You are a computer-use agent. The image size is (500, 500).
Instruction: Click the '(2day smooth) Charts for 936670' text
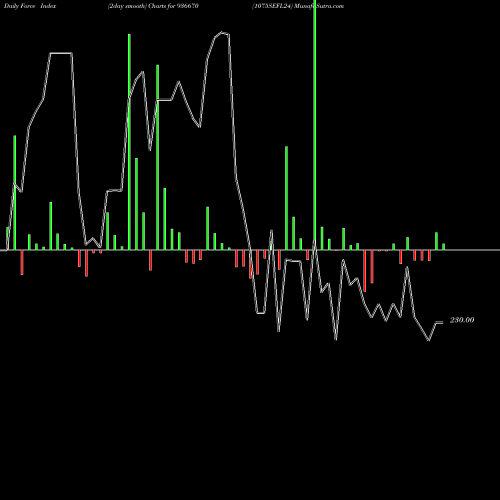tap(153, 6)
